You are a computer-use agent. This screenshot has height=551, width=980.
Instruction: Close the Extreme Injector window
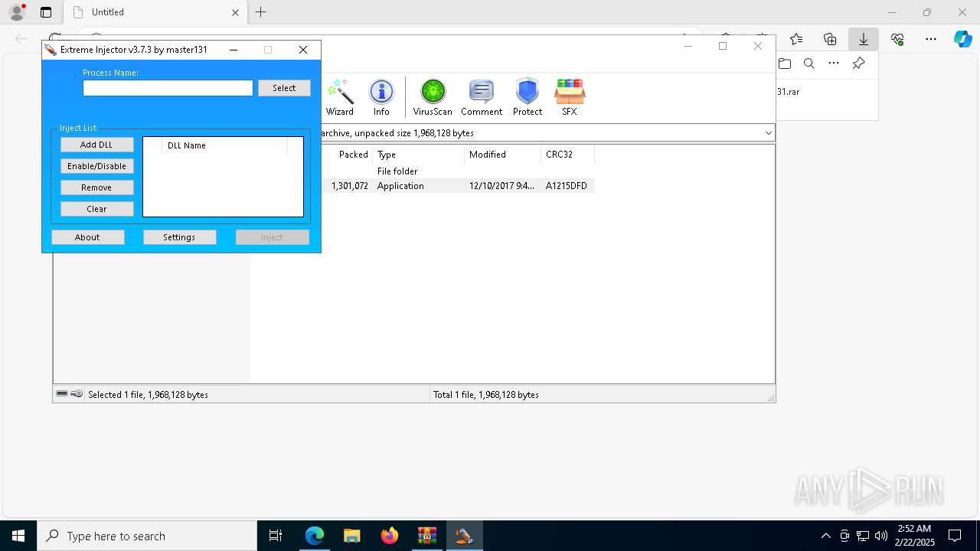(x=303, y=50)
